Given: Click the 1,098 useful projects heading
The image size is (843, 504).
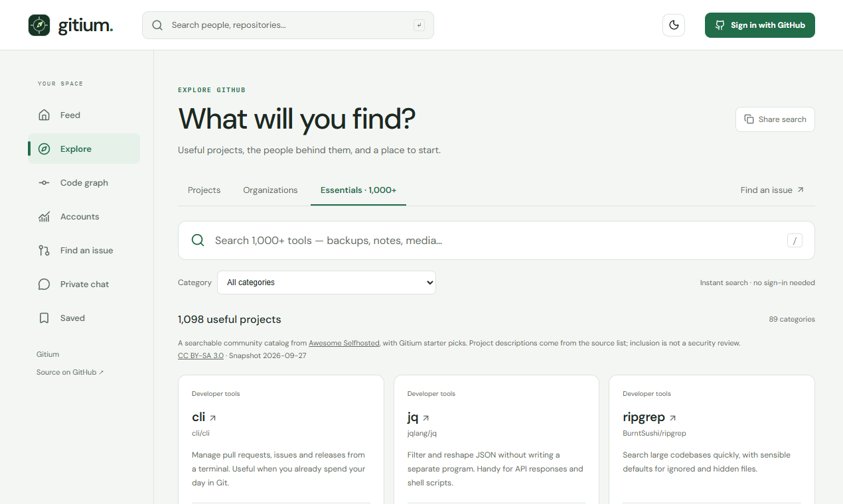Looking at the screenshot, I should 230,319.
